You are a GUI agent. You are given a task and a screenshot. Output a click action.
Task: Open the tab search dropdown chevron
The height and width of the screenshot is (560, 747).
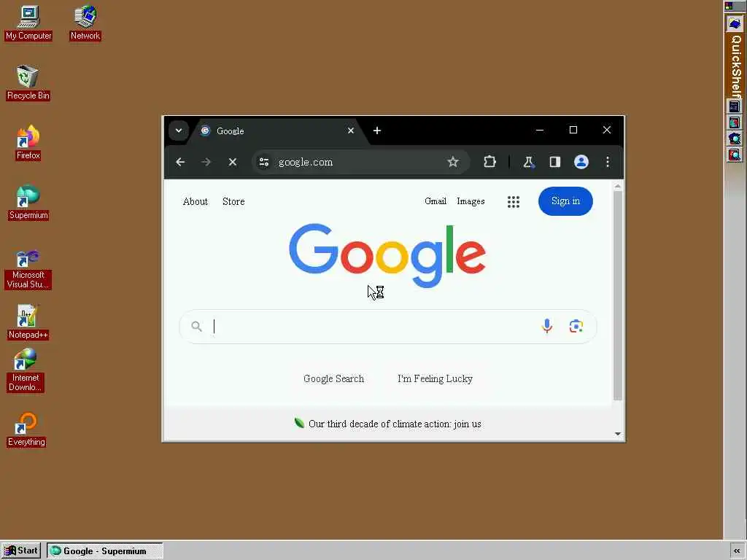pos(179,131)
